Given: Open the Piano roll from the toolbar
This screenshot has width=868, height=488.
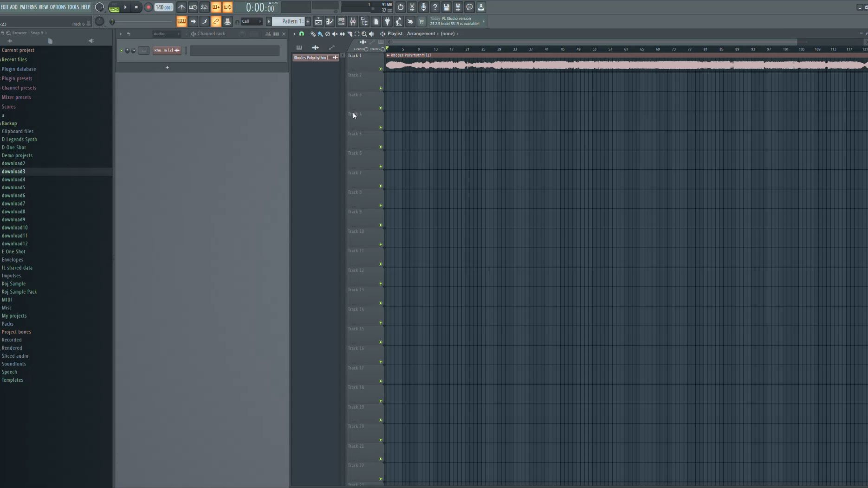Looking at the screenshot, I should pos(330,21).
